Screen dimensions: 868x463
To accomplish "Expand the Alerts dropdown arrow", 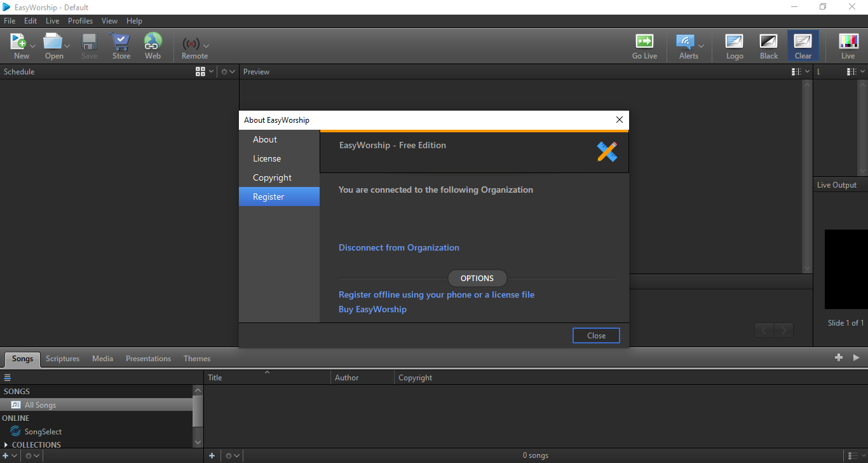I will pyautogui.click(x=701, y=46).
